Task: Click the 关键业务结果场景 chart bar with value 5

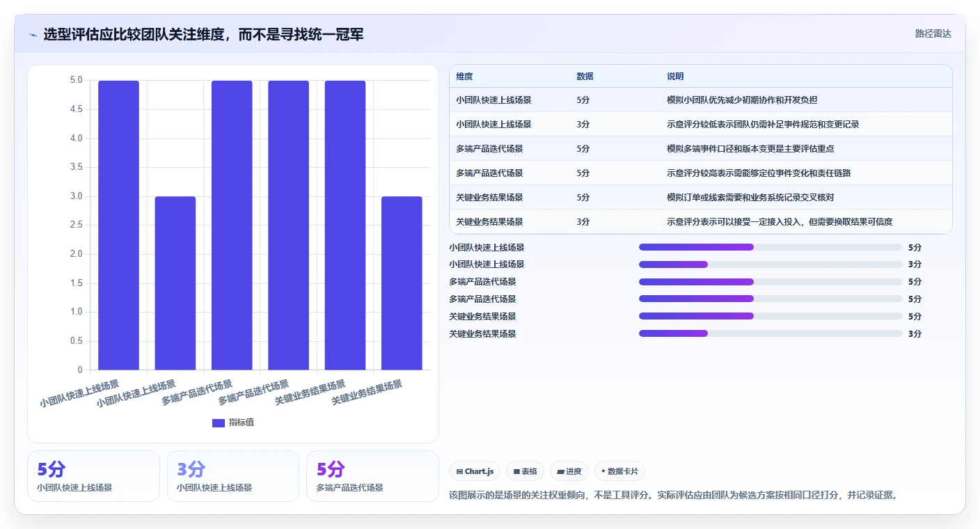Action: (345, 225)
